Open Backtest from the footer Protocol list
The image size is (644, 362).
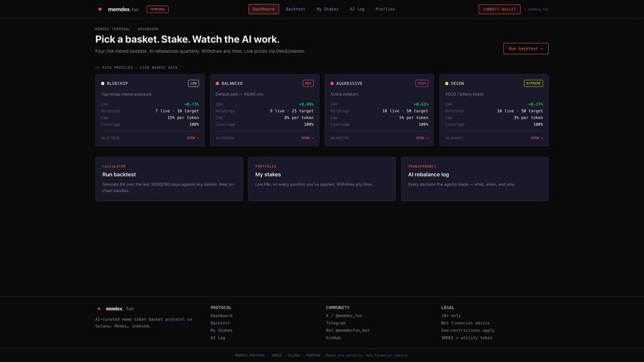[220, 323]
